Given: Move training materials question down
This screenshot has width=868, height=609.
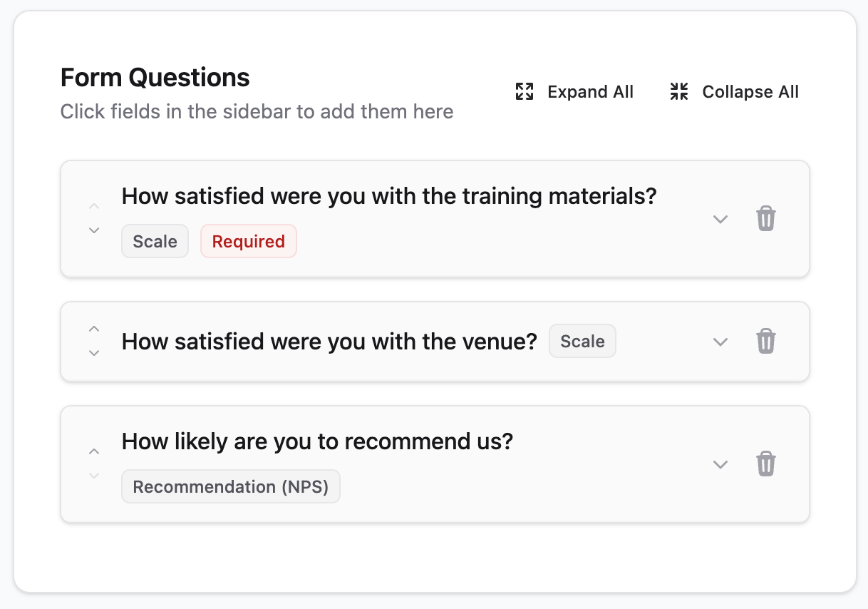Looking at the screenshot, I should point(94,230).
